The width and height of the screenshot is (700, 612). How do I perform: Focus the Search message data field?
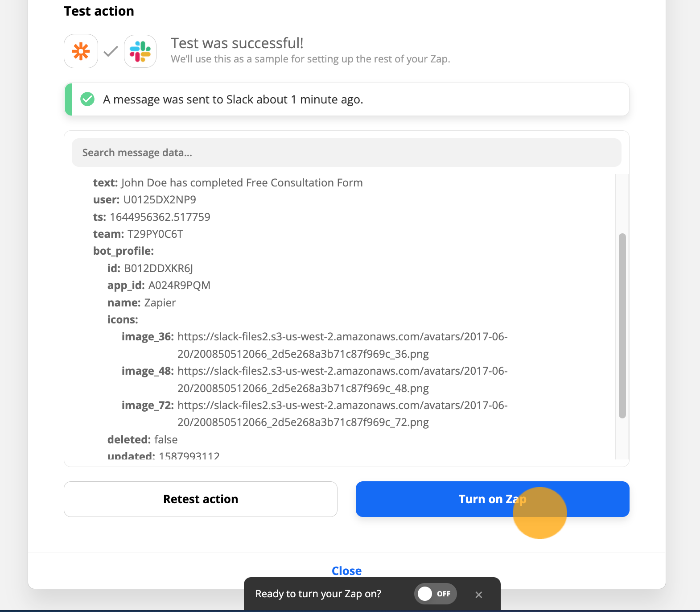(x=346, y=153)
